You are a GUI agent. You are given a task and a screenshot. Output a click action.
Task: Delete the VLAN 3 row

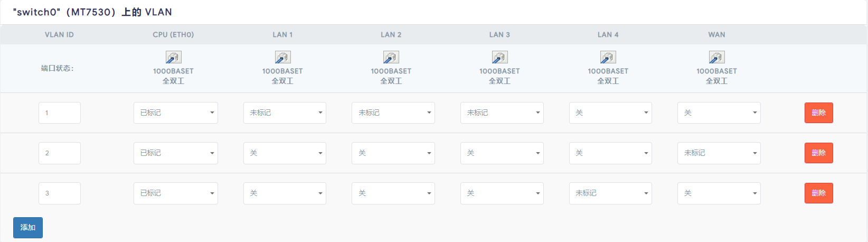pyautogui.click(x=818, y=193)
